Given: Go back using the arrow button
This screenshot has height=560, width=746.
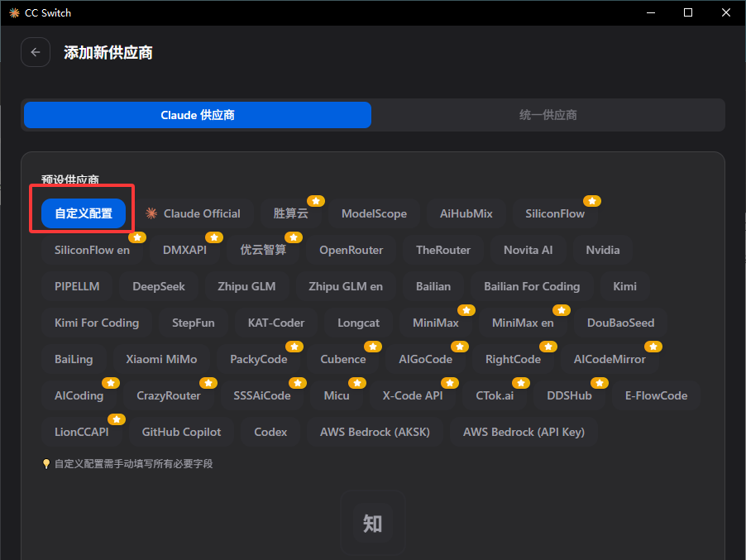Looking at the screenshot, I should tap(36, 52).
